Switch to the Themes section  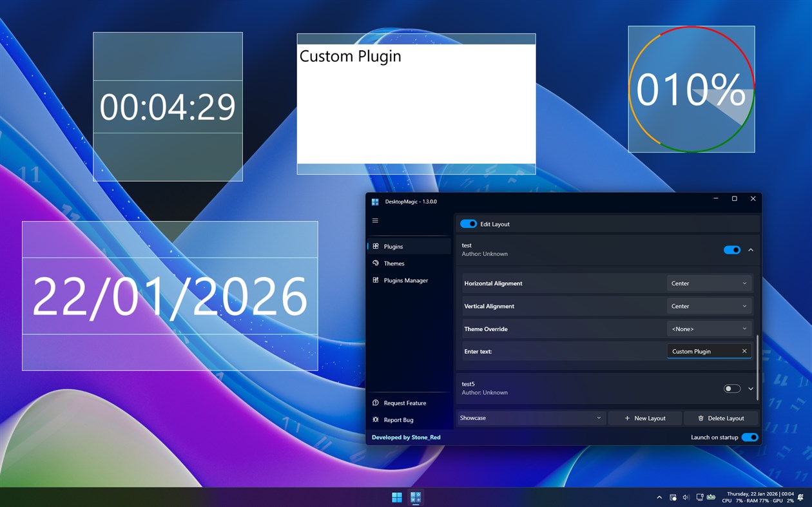(394, 263)
